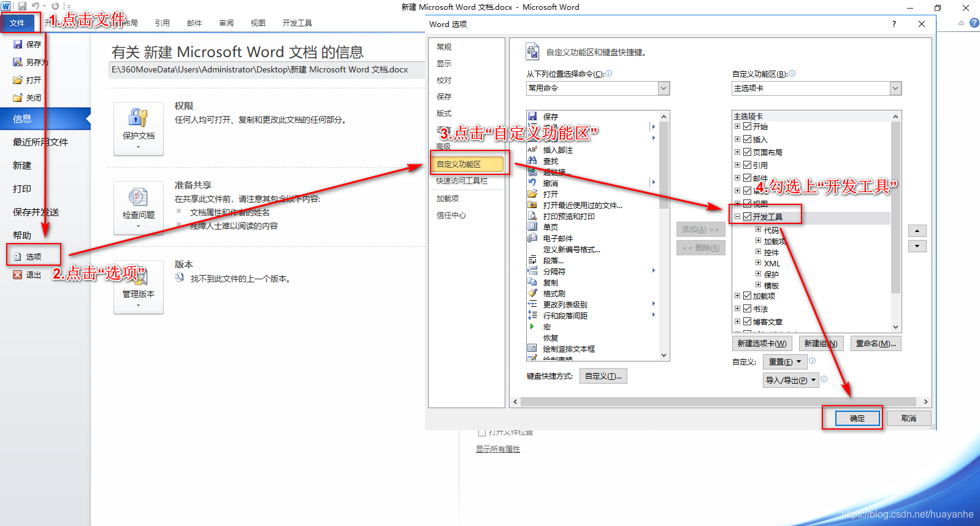This screenshot has width=980, height=526.
Task: Toggle the 书法 (Calligraphy) checkbox
Action: tap(747, 308)
